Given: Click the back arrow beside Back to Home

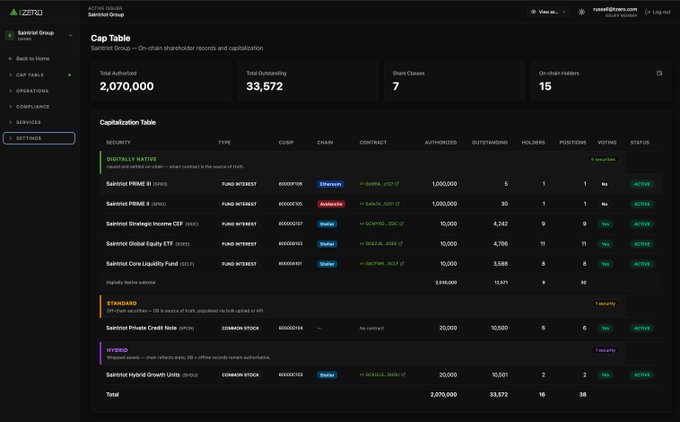Looking at the screenshot, I should [10, 59].
